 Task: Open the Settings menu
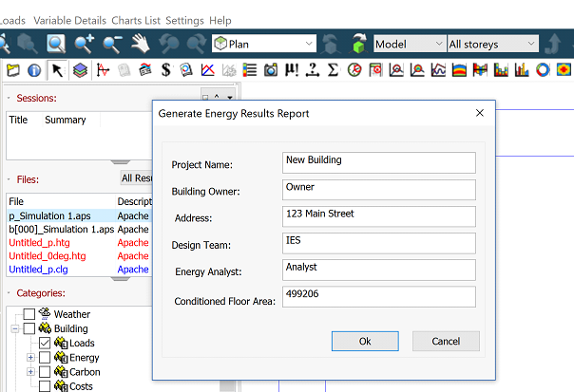[x=185, y=20]
